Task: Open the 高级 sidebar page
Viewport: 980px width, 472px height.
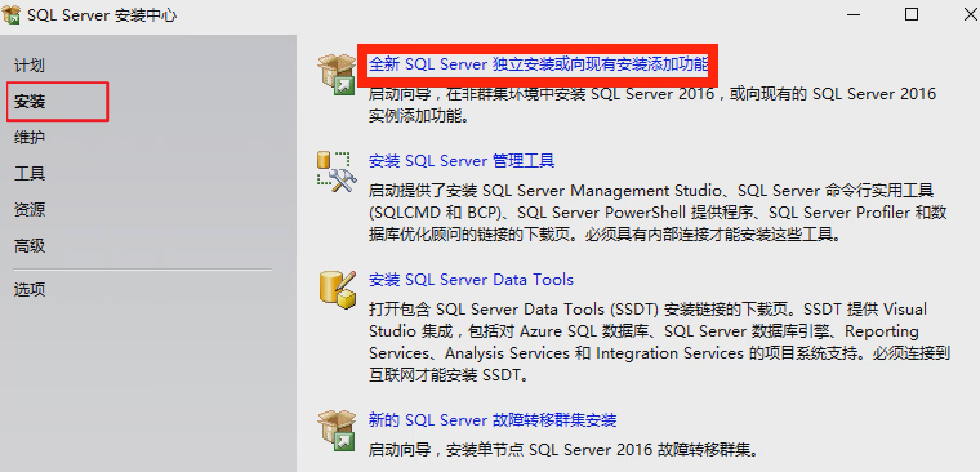Action: click(30, 246)
